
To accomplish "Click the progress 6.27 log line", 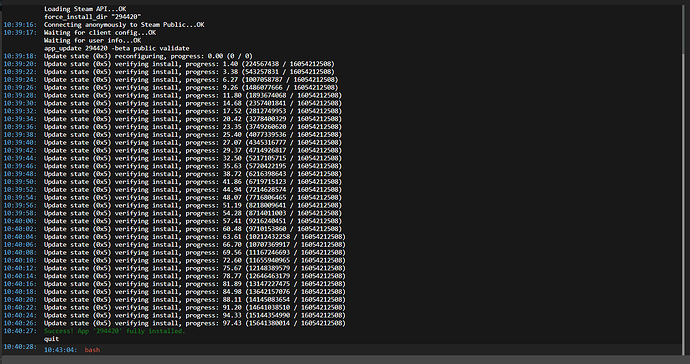I will click(191, 80).
